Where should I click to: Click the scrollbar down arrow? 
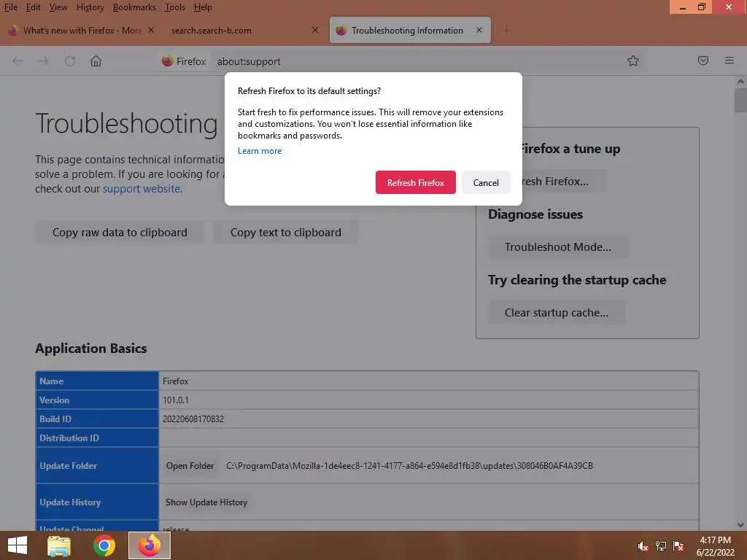point(740,525)
